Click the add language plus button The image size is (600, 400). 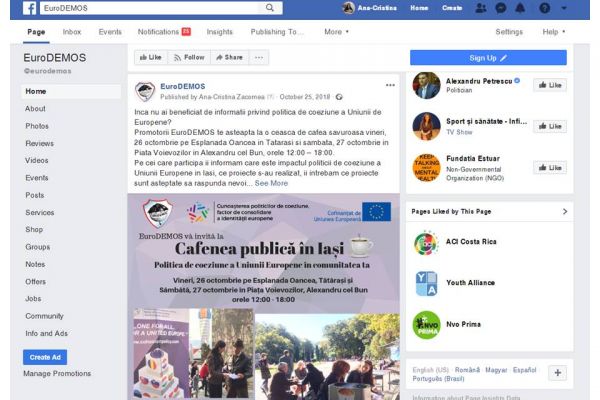(x=558, y=373)
